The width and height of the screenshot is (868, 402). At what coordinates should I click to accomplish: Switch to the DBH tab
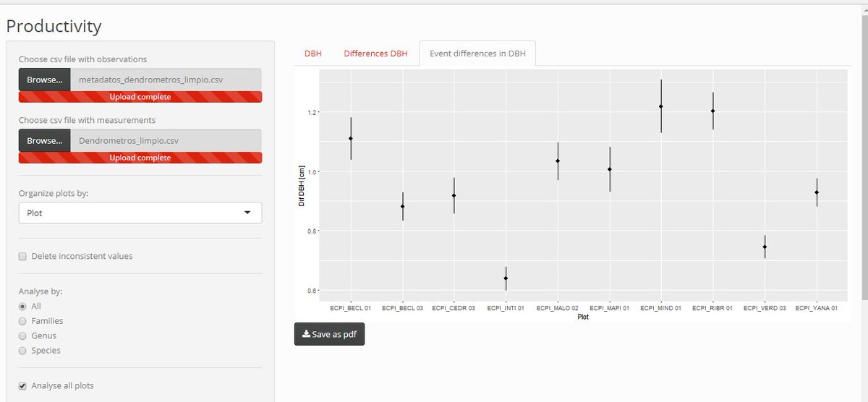313,54
